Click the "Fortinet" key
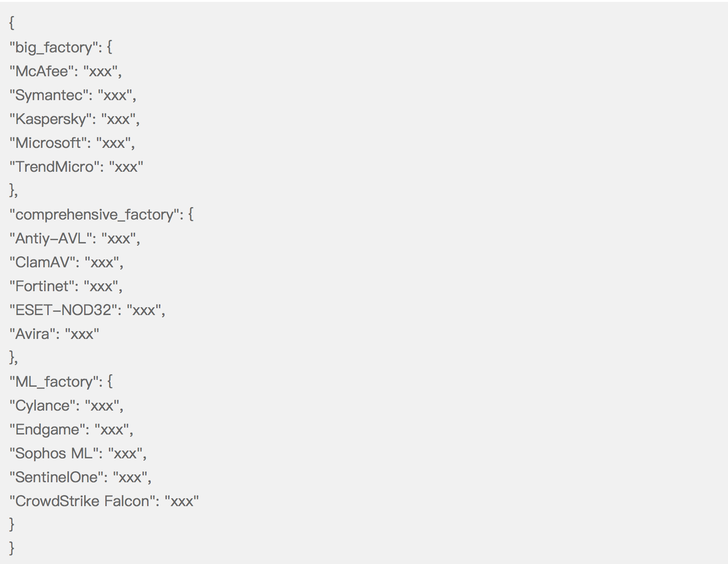 (x=42, y=286)
